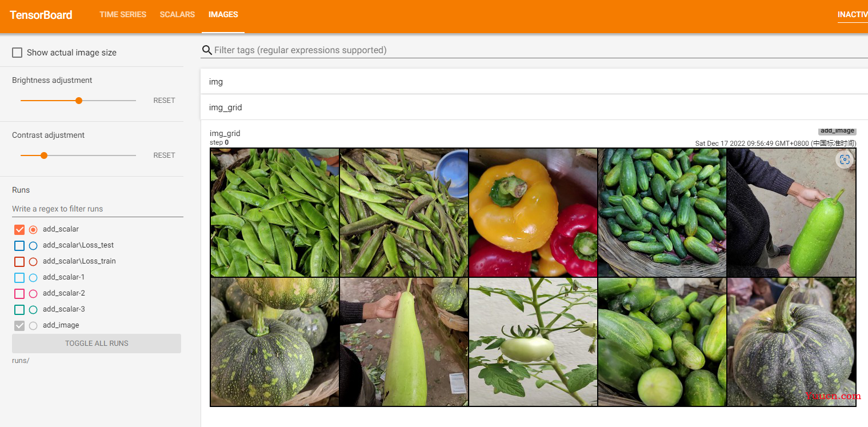The width and height of the screenshot is (868, 427).
Task: Uncheck the add_scalar run checkbox
Action: pos(19,229)
